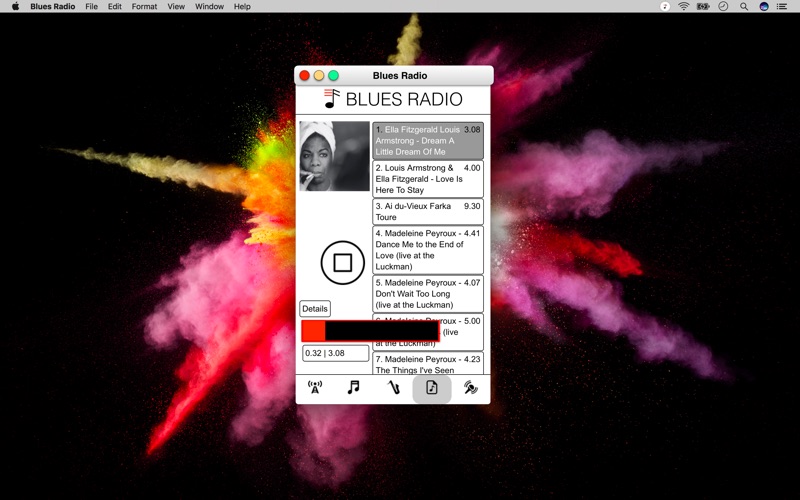The width and height of the screenshot is (800, 500).
Task: Open the Window menu
Action: [x=209, y=6]
